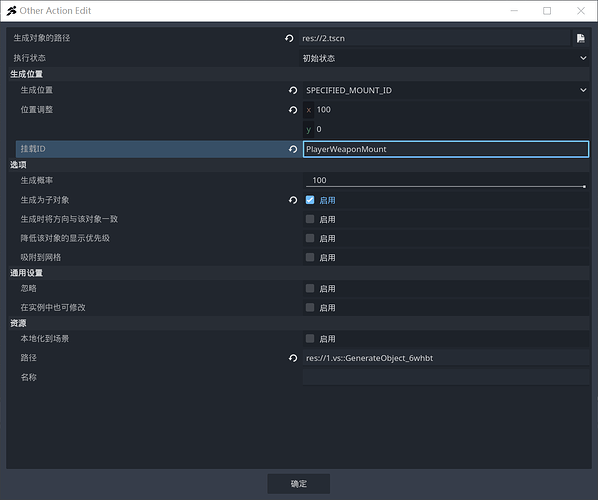The image size is (598, 500).
Task: Open SPECIFIED_MOUNT_ID dropdown
Action: pyautogui.click(x=446, y=90)
